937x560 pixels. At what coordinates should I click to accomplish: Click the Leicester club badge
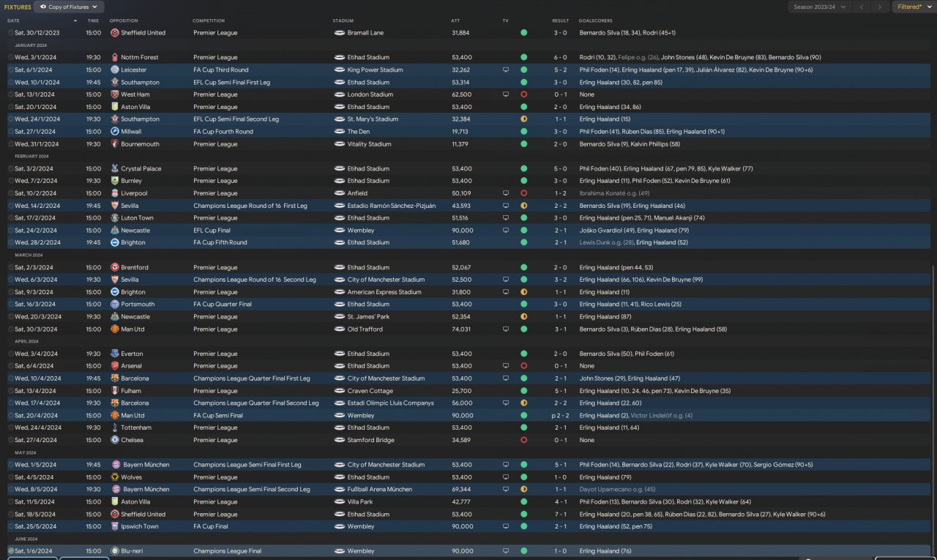(115, 70)
